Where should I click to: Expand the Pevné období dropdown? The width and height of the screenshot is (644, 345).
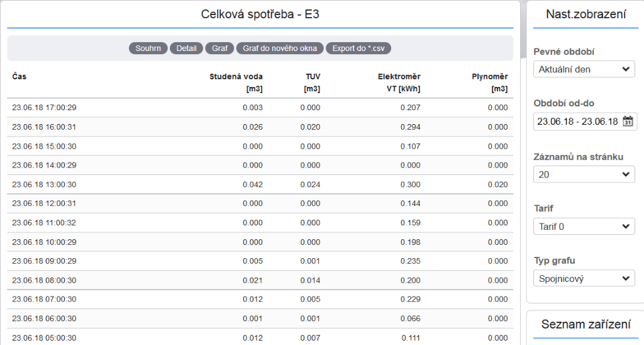[584, 69]
